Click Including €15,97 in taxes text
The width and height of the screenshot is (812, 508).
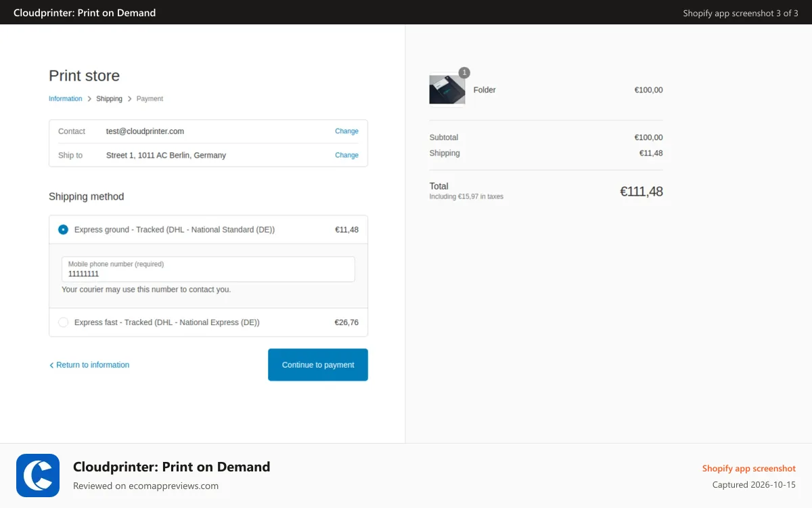coord(466,196)
